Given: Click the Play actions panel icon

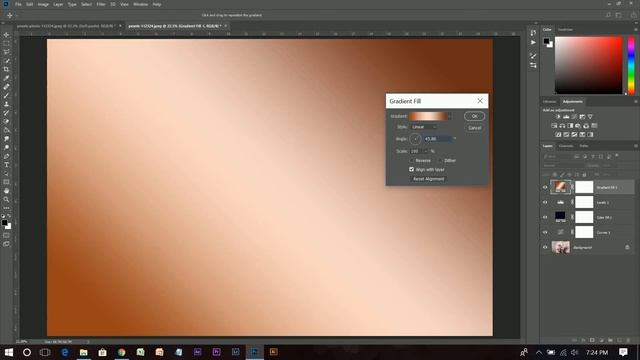Looking at the screenshot, I should pos(533,42).
